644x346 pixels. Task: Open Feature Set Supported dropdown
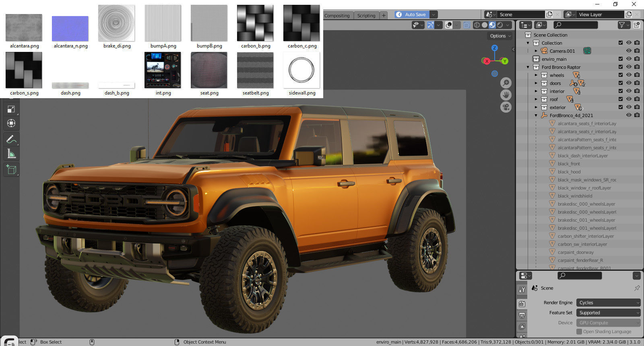tap(608, 313)
